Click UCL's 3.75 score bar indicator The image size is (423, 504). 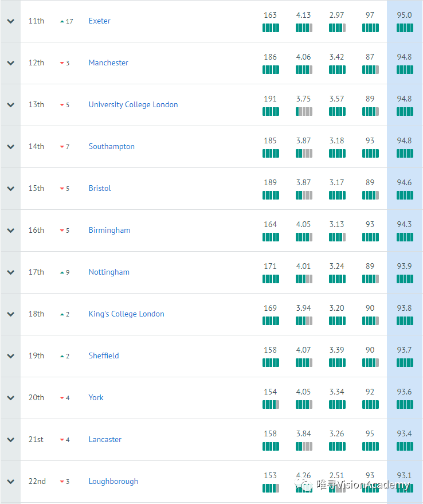[304, 112]
